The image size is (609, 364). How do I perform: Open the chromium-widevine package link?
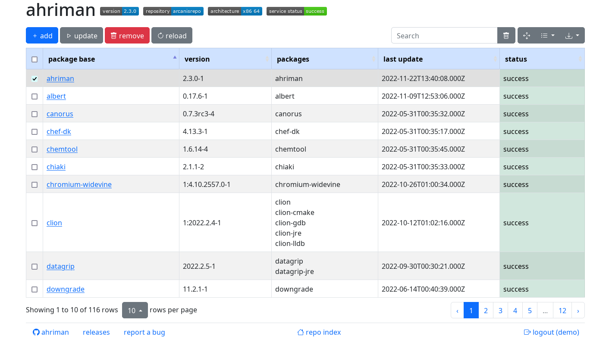[x=79, y=184]
